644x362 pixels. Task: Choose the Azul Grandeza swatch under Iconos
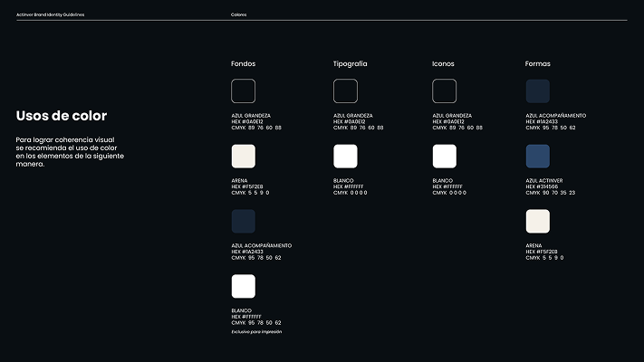tap(444, 91)
